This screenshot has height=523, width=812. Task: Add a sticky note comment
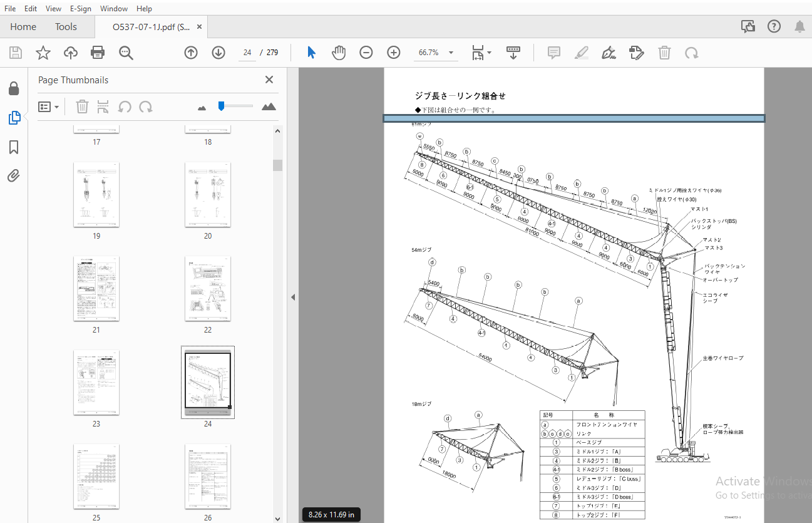(x=554, y=53)
